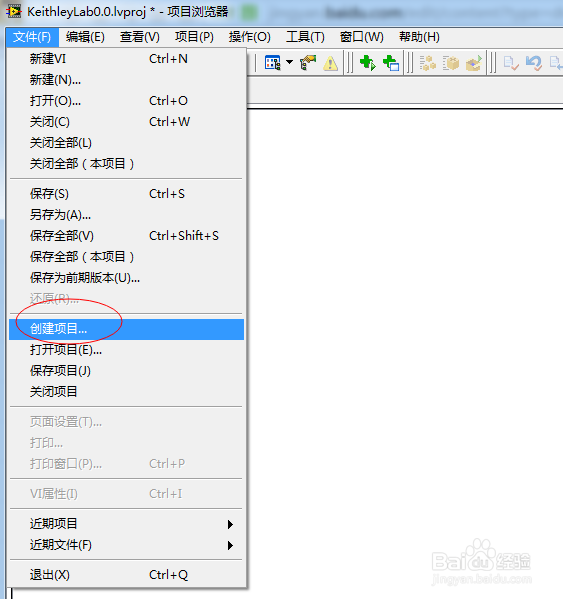Open the 查看(V) menu
The image size is (563, 599).
click(140, 37)
